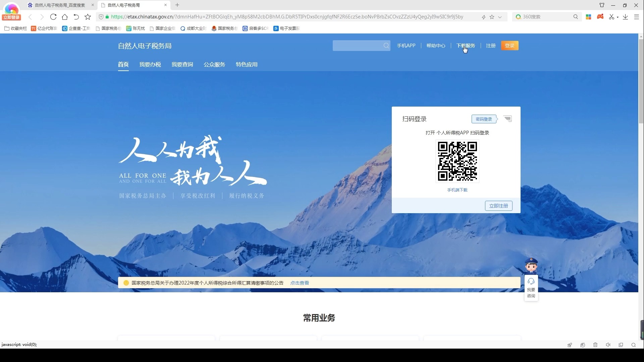Click the ad-block icon in status bar
The width and height of the screenshot is (644, 362).
(x=583, y=345)
